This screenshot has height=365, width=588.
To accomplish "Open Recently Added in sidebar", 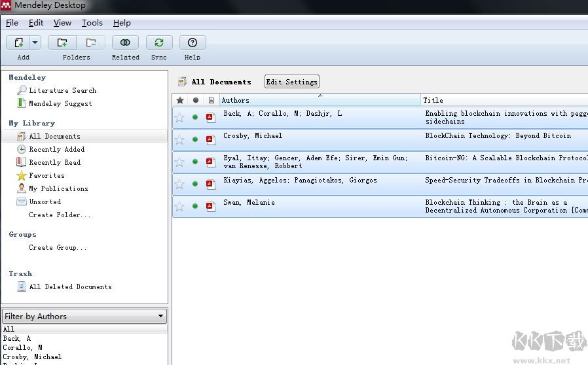I will click(x=56, y=149).
